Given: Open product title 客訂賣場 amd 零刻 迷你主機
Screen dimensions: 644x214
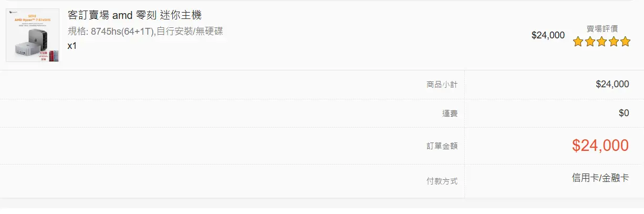Looking at the screenshot, I should click(x=135, y=15).
